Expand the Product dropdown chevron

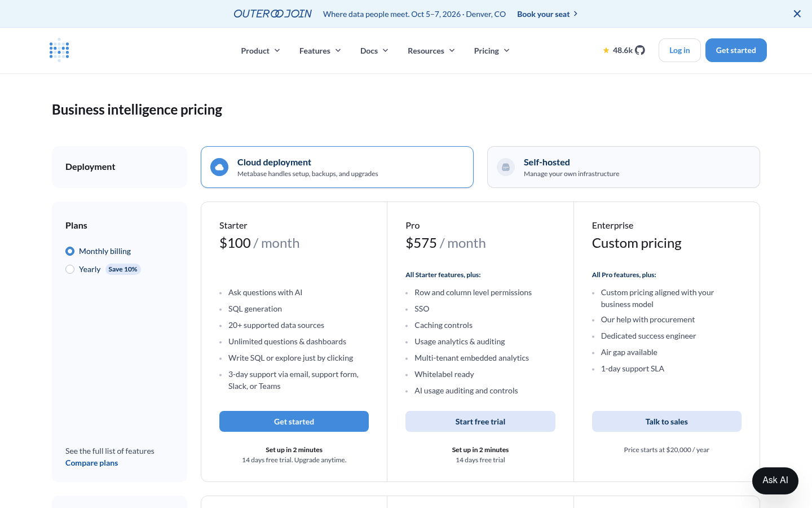[x=277, y=51]
